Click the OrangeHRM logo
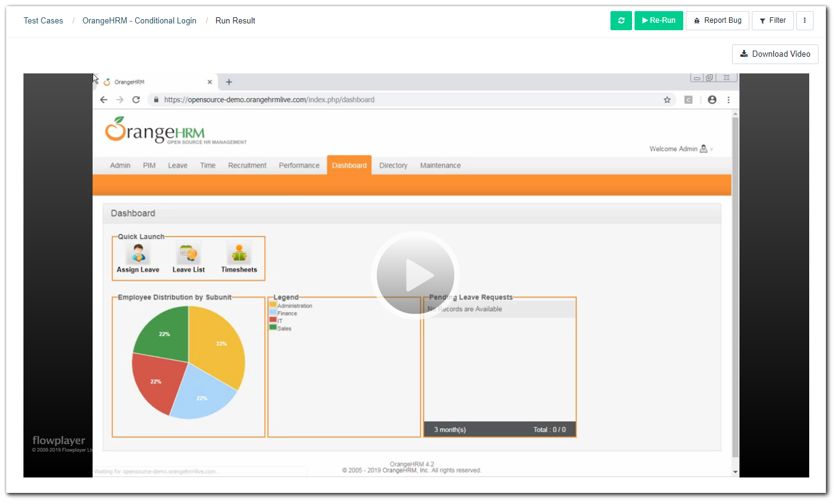 click(175, 130)
